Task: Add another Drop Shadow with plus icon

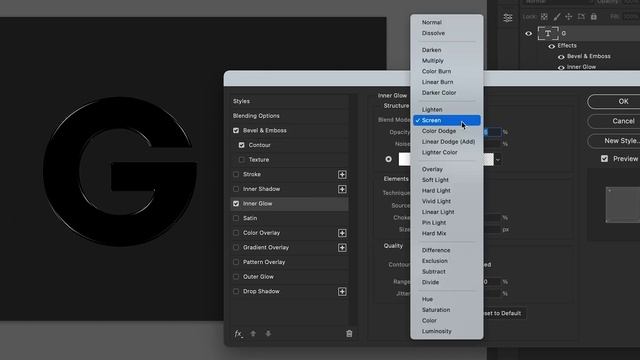Action: coord(342,292)
